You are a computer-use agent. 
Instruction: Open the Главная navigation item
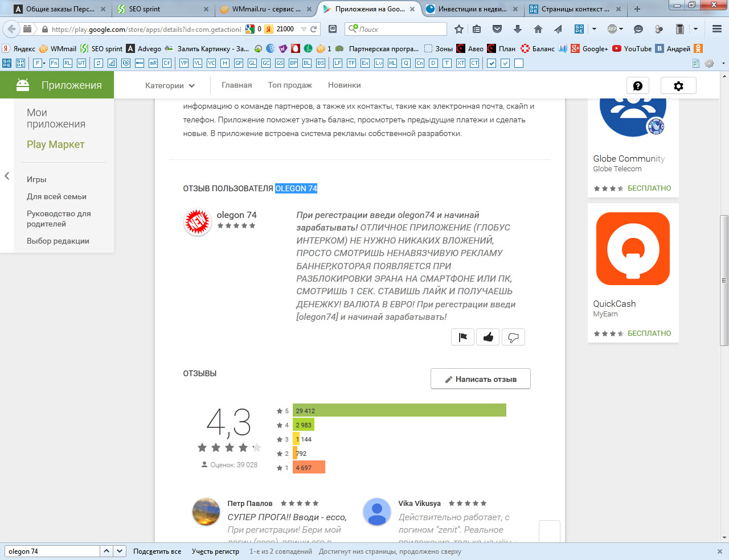point(237,85)
